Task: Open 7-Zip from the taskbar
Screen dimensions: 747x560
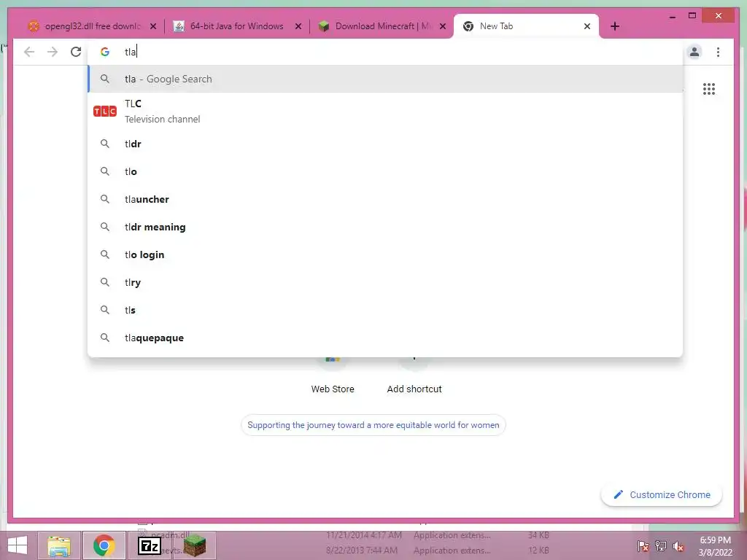Action: [x=150, y=545]
